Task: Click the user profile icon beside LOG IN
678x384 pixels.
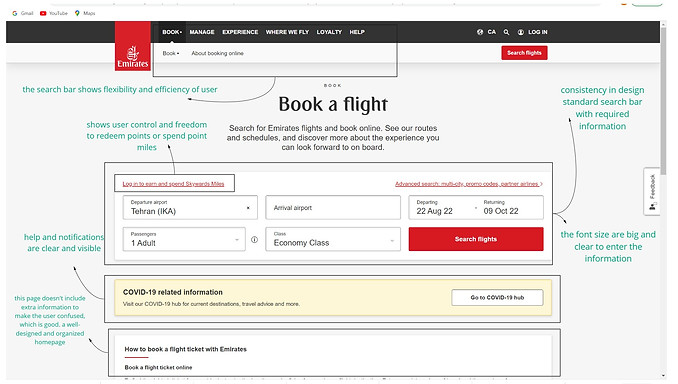Action: coord(521,32)
